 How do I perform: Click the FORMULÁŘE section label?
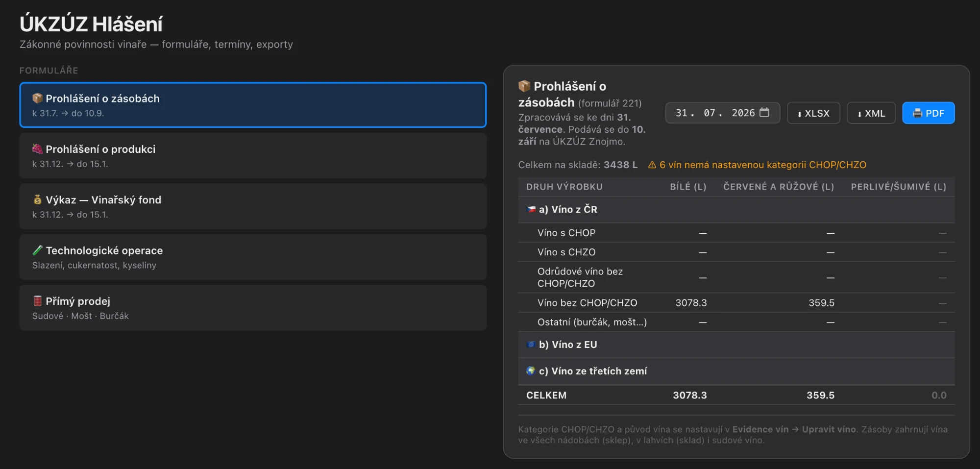[x=49, y=71]
